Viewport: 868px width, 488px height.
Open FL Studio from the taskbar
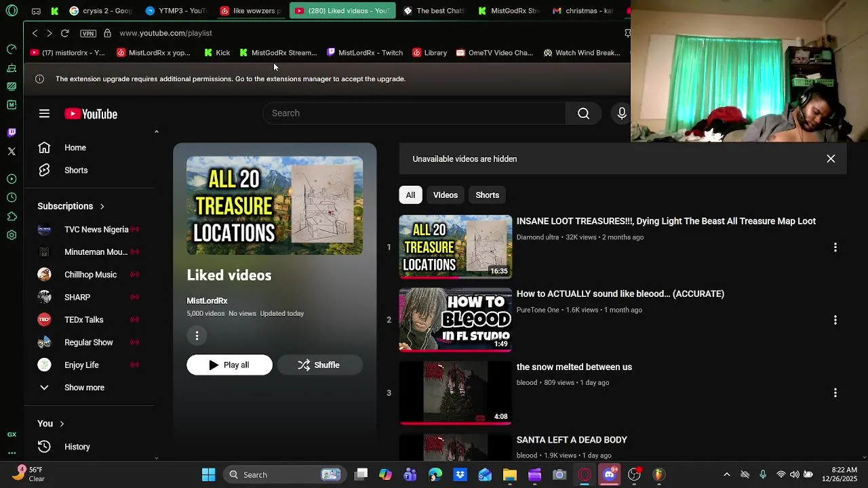pyautogui.click(x=658, y=474)
